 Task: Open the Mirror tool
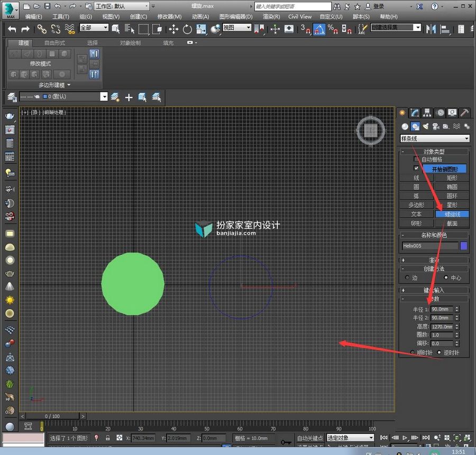tap(431, 29)
